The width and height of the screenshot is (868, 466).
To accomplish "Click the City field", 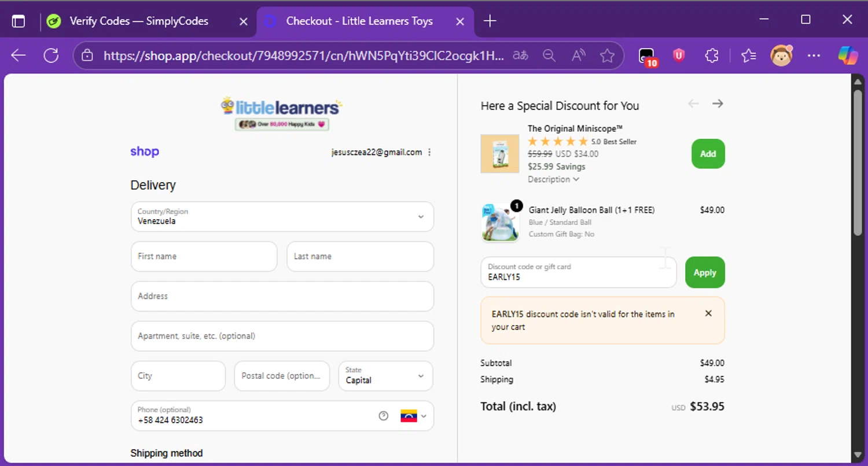I will (x=178, y=376).
